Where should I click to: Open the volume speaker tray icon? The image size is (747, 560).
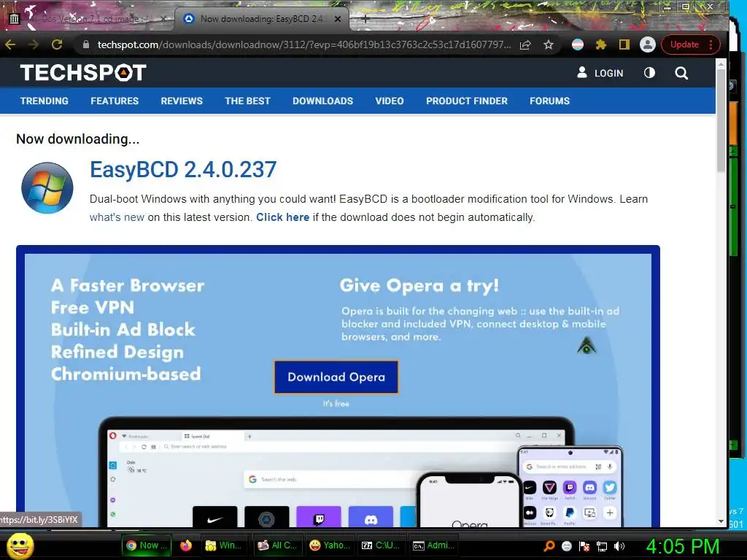619,546
